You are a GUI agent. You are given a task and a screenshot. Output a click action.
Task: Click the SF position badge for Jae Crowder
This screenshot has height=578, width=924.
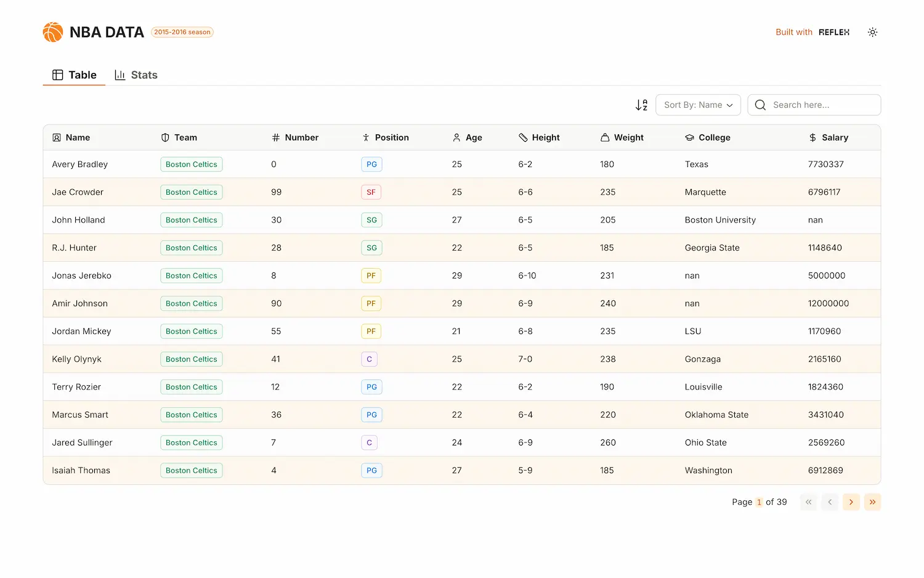(371, 192)
